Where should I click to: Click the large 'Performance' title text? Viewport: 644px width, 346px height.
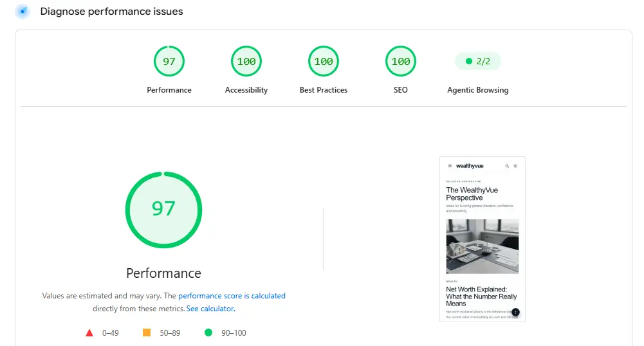point(163,273)
